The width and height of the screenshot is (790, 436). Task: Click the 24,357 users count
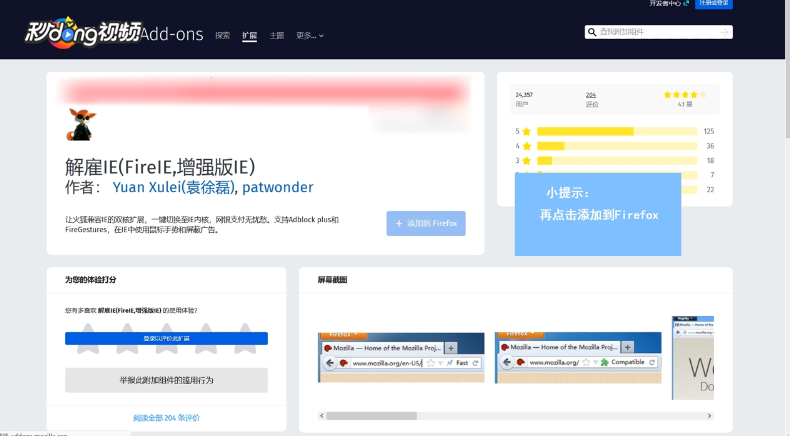tap(524, 95)
